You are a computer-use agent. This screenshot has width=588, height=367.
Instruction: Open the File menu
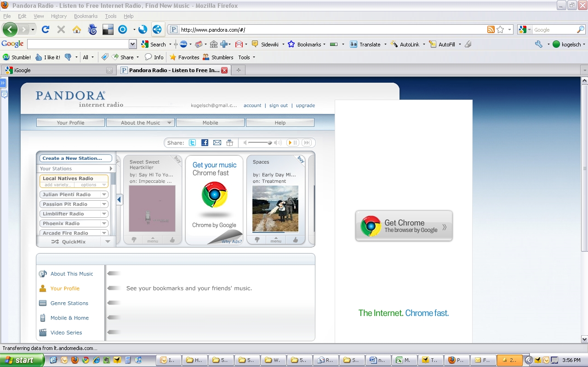tap(7, 16)
